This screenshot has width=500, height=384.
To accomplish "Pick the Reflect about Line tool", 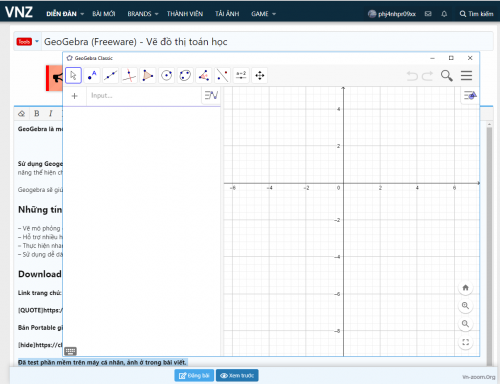I will 222,75.
